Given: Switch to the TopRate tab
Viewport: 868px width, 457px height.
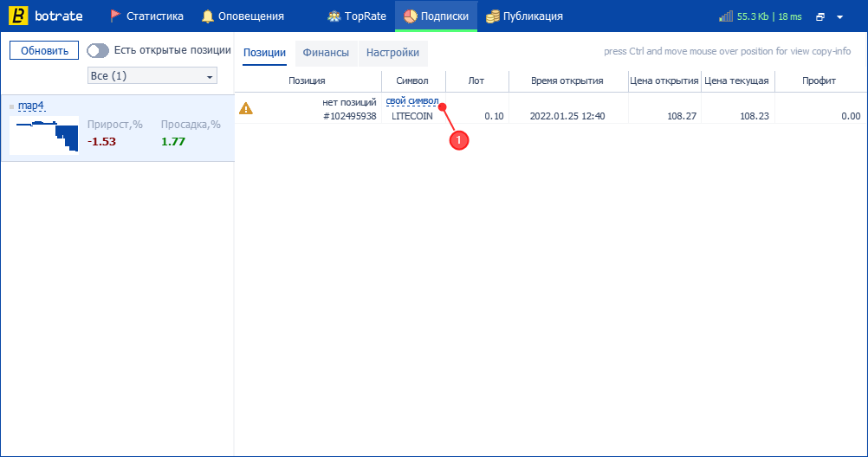Looking at the screenshot, I should click(x=357, y=16).
